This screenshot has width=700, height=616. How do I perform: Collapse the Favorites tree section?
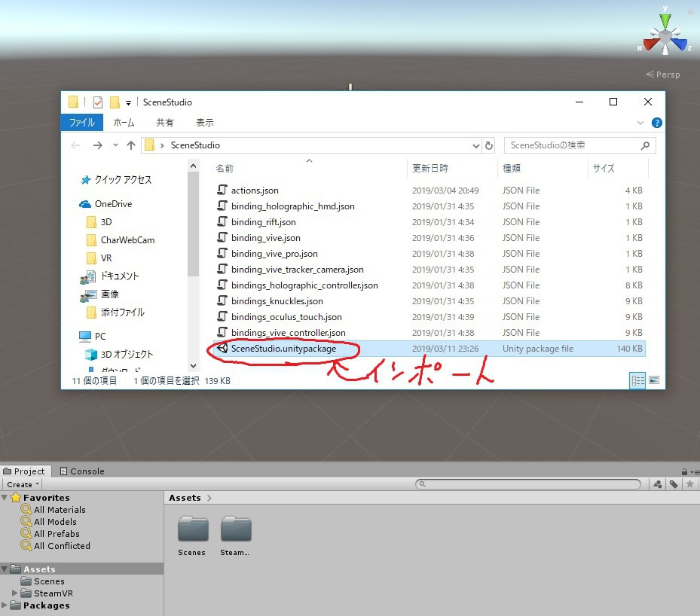coord(5,497)
